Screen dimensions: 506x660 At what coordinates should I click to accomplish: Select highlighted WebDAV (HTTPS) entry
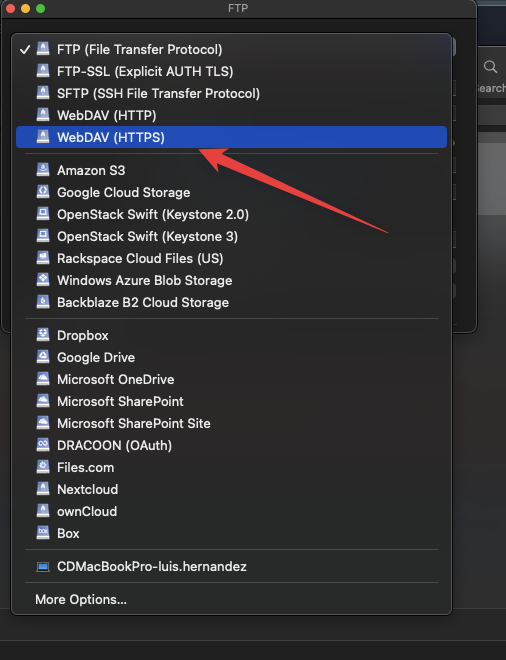click(231, 137)
